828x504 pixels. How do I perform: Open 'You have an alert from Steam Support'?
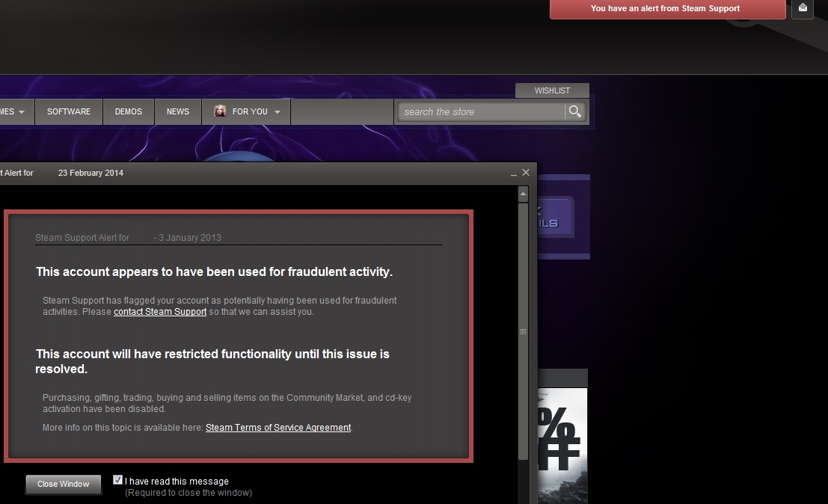click(x=667, y=8)
